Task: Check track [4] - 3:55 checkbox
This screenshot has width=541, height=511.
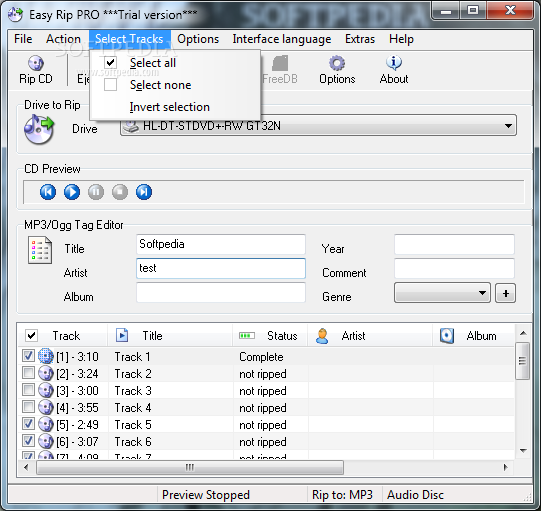Action: [28, 406]
